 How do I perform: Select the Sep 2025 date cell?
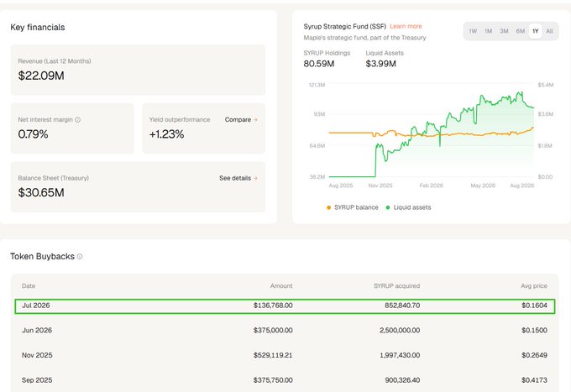coord(37,380)
